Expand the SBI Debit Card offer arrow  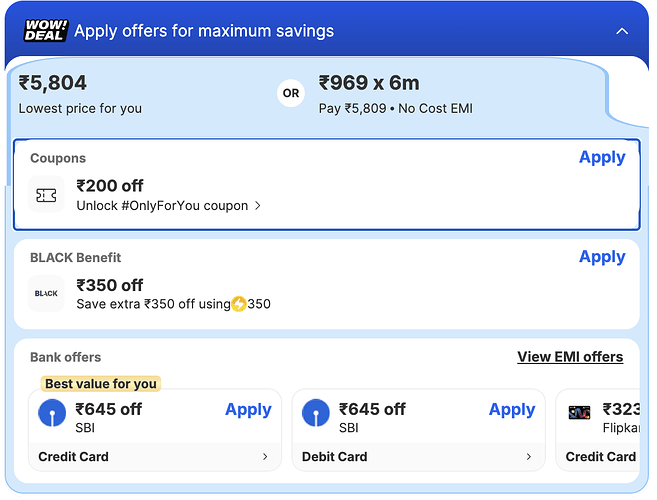(x=529, y=457)
